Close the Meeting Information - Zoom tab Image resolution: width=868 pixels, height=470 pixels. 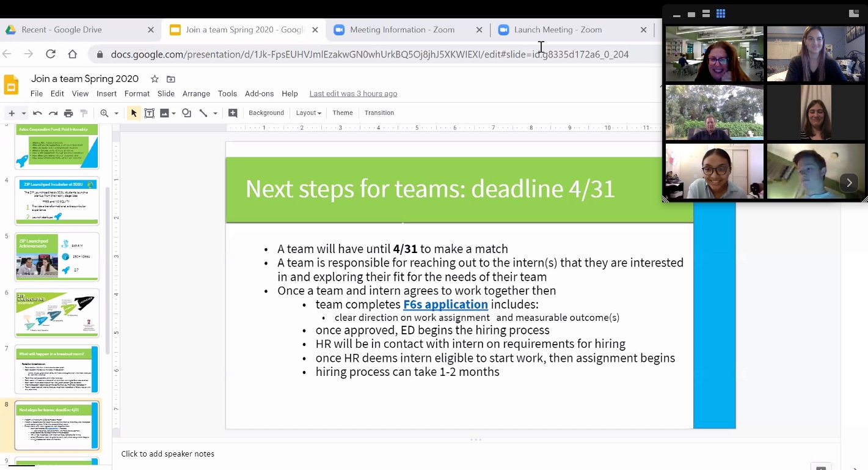[x=479, y=29]
